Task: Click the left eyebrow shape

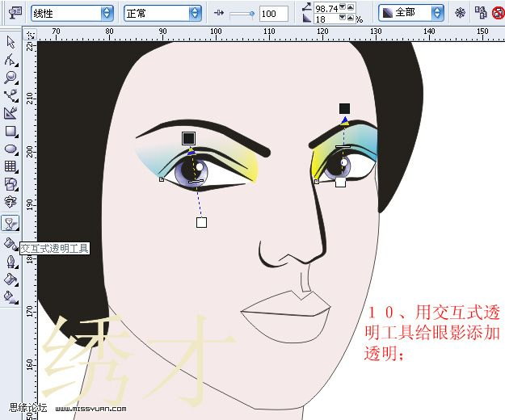Action: coord(204,136)
